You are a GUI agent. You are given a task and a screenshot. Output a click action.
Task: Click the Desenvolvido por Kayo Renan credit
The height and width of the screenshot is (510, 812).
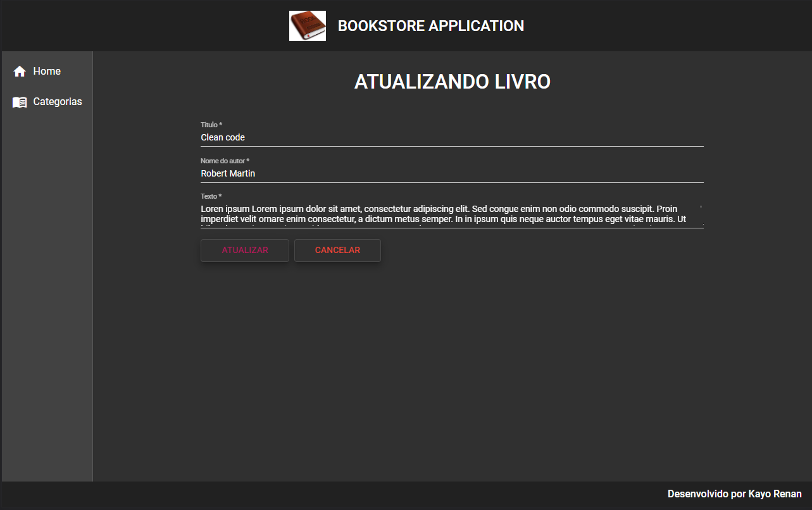coord(734,494)
